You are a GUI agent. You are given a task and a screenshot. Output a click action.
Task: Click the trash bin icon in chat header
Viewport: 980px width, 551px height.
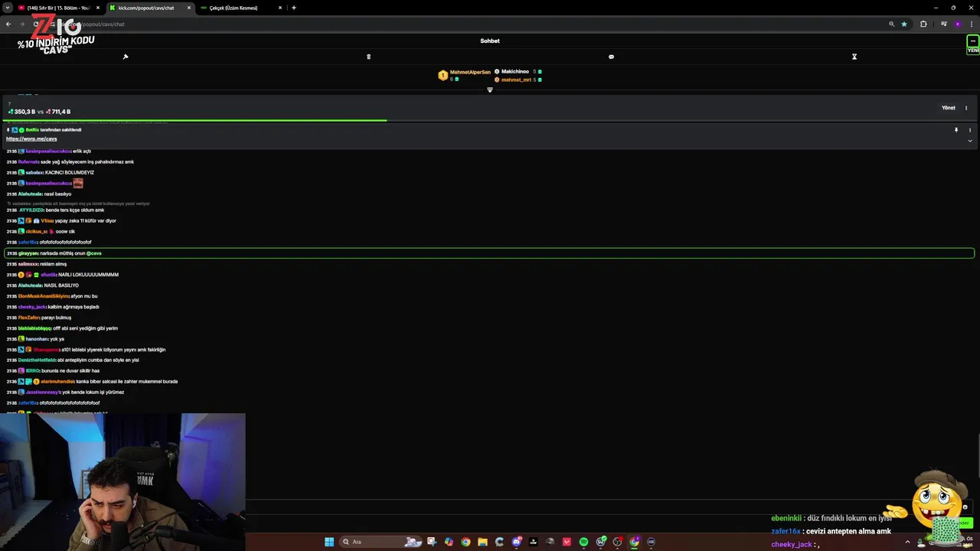(x=368, y=57)
